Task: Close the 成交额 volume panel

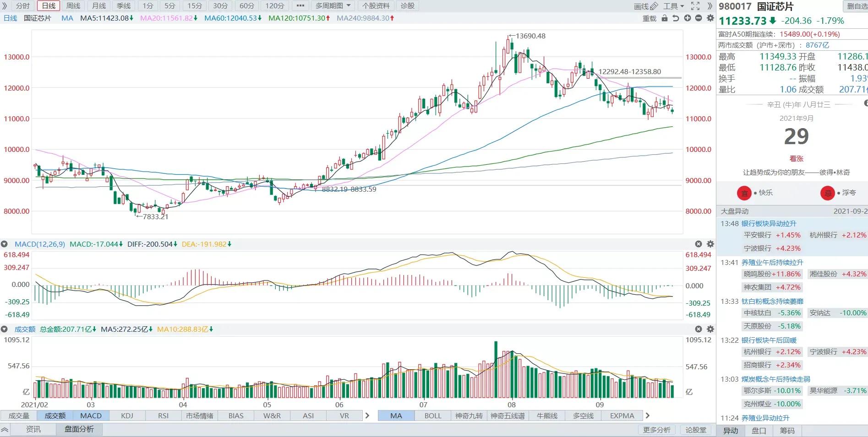Action: [699, 329]
